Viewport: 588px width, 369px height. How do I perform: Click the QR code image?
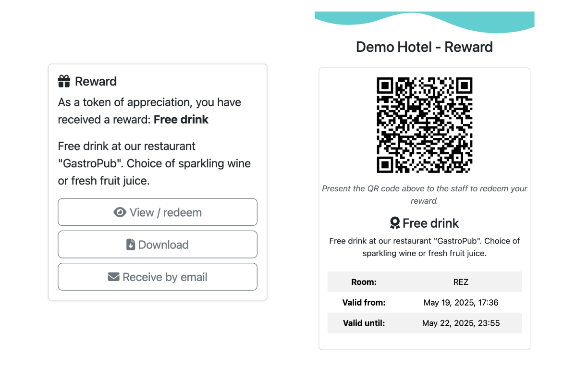click(x=424, y=125)
